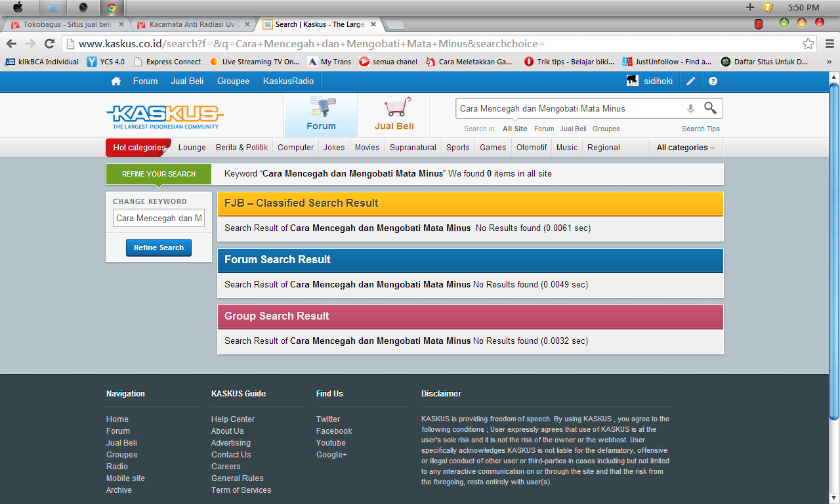Open the Berita & Politik category

[241, 148]
